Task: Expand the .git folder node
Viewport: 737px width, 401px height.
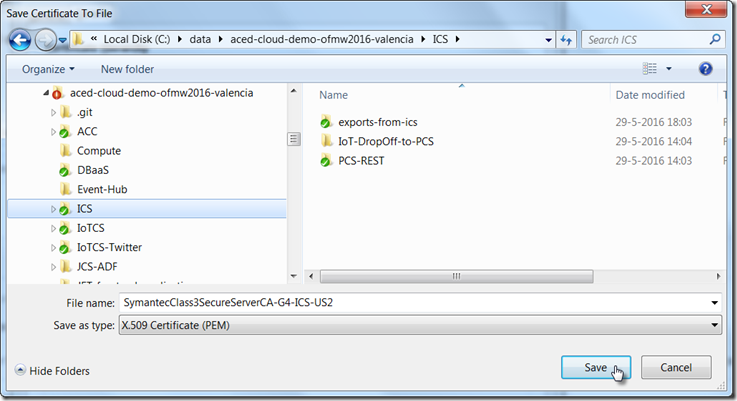Action: point(53,113)
